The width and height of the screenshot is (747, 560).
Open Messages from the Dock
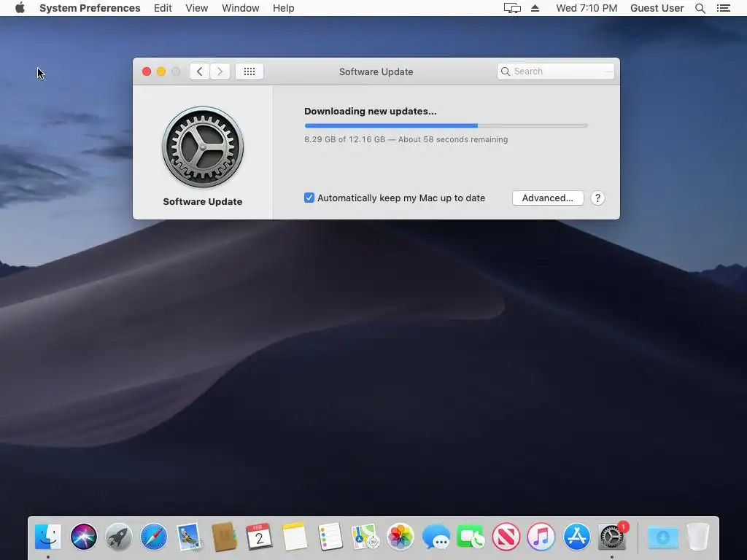tap(436, 537)
